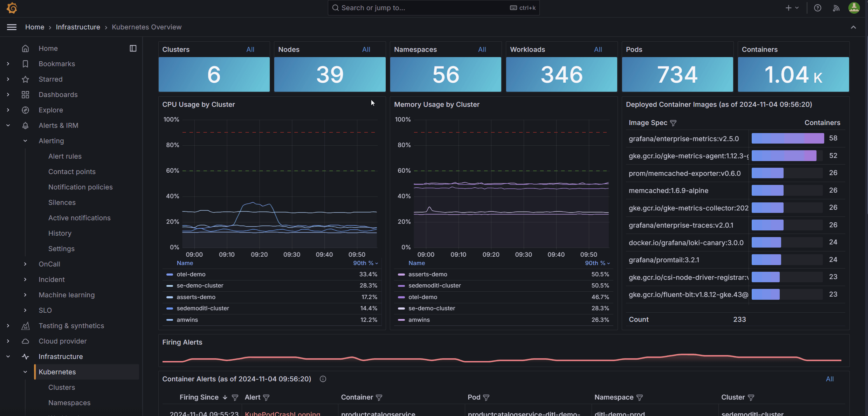Filter the Namespace column in alerts
Screen dimensions: 868x416
640,397
